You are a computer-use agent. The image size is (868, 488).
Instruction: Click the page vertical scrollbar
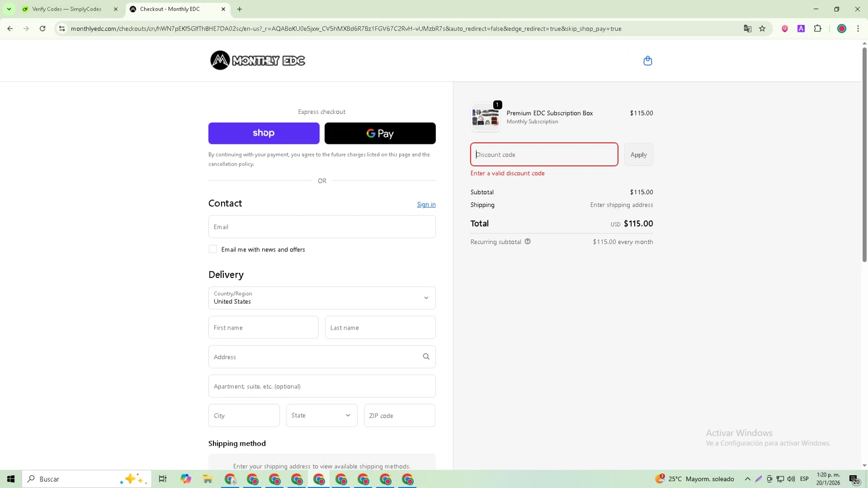[865, 154]
